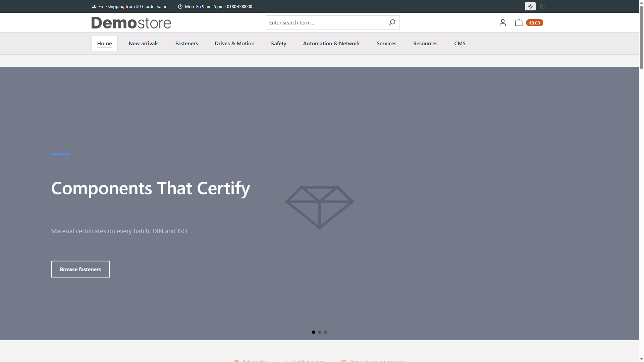Switch to light mode sun icon

[530, 6]
